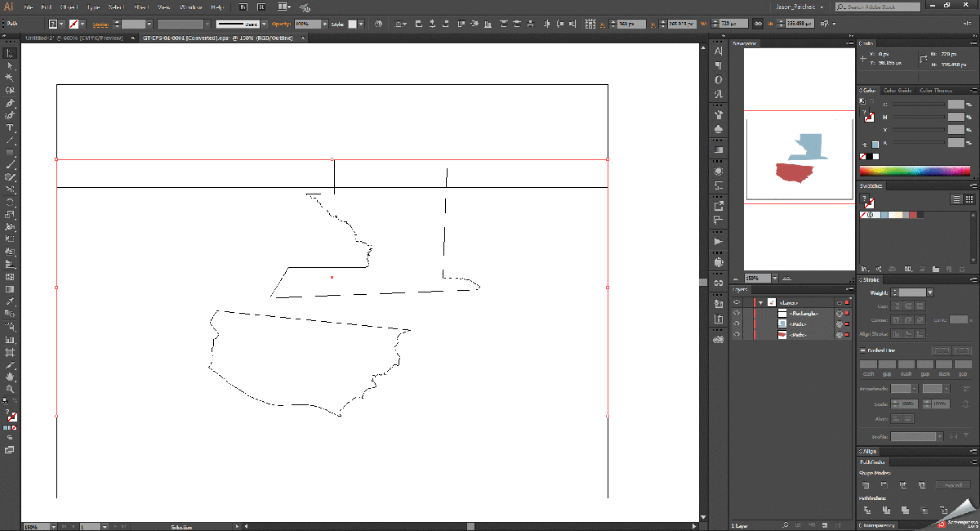The image size is (980, 531).
Task: Toggle visibility of the <Rectangle> sublayer
Action: [x=737, y=313]
